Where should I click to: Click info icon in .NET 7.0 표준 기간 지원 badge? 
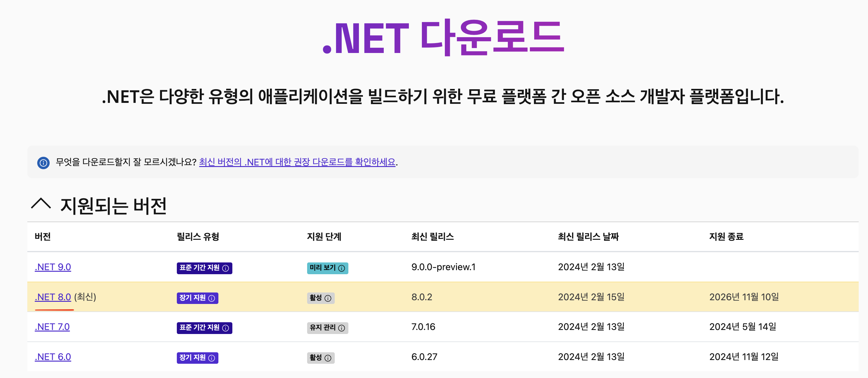coord(226,328)
